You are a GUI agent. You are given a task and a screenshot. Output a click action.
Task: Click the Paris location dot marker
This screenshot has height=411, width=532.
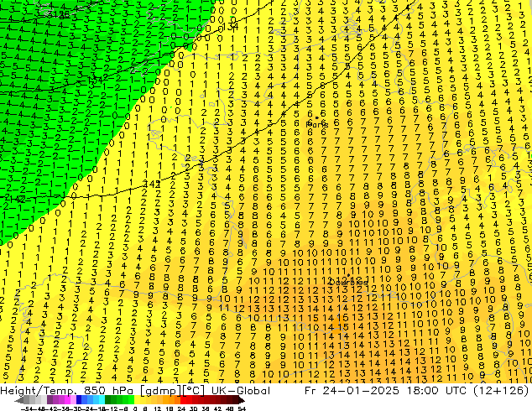317,117
